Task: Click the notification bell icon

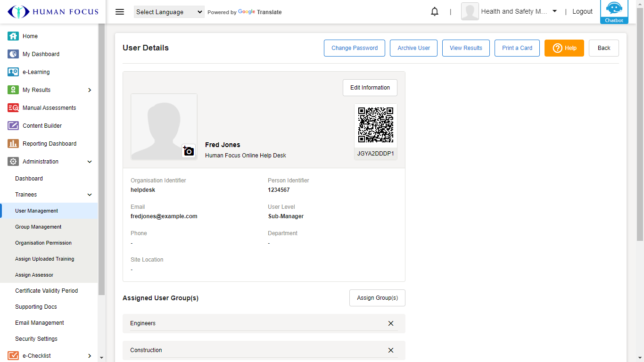Action: (x=435, y=12)
